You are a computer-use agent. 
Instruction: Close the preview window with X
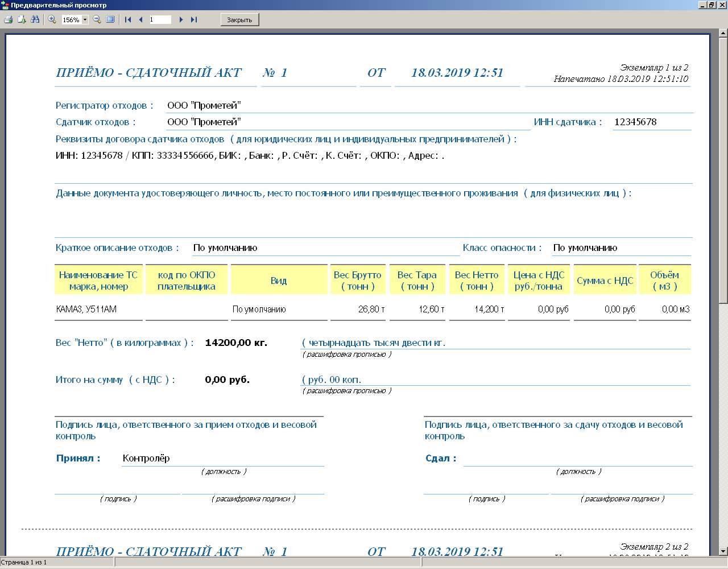(721, 5)
